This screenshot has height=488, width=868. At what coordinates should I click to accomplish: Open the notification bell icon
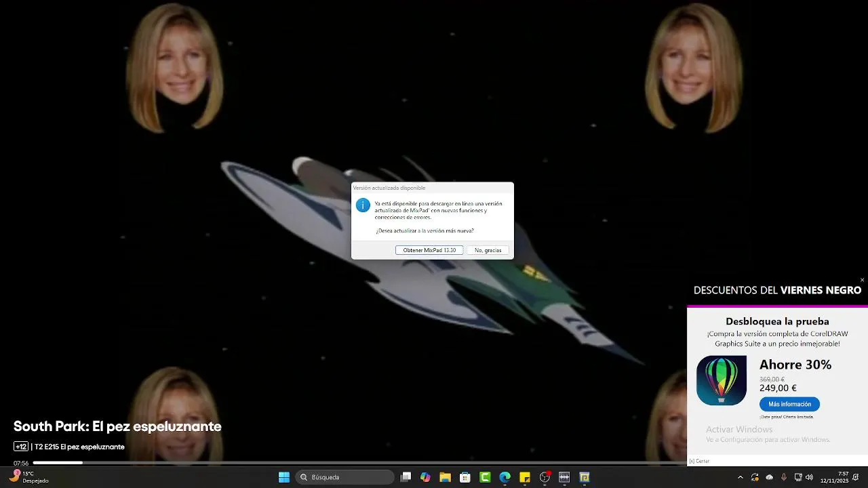pos(856,477)
